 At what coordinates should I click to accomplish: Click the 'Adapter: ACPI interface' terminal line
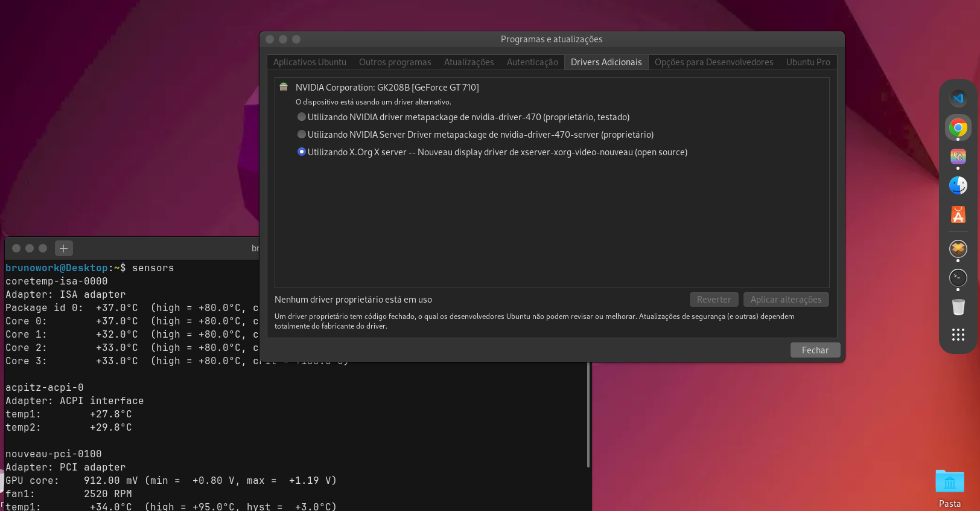75,401
